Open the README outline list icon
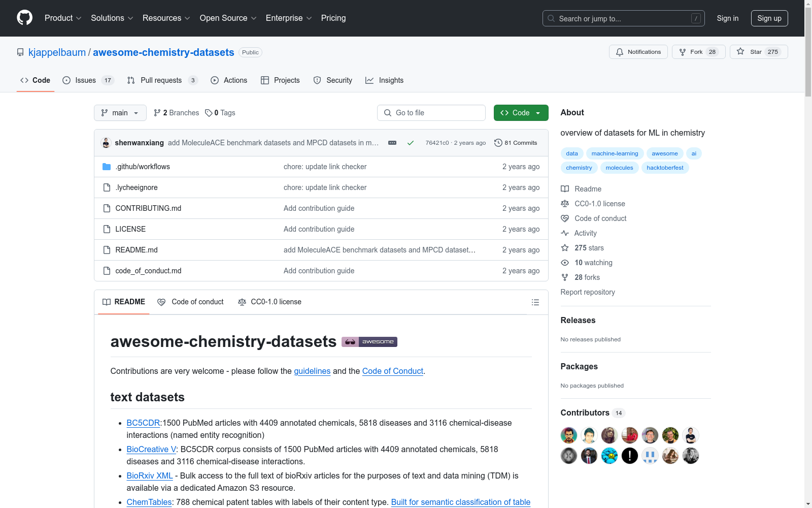The image size is (812, 508). pyautogui.click(x=535, y=302)
